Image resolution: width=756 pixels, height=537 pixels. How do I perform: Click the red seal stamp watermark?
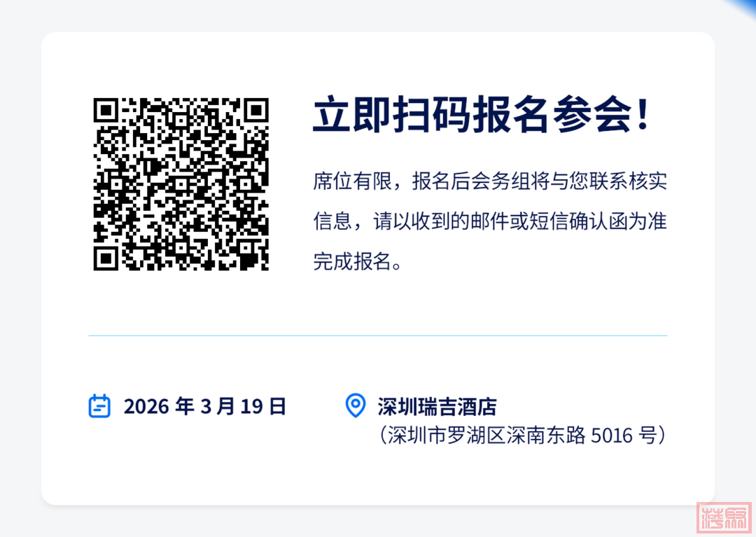click(x=724, y=518)
